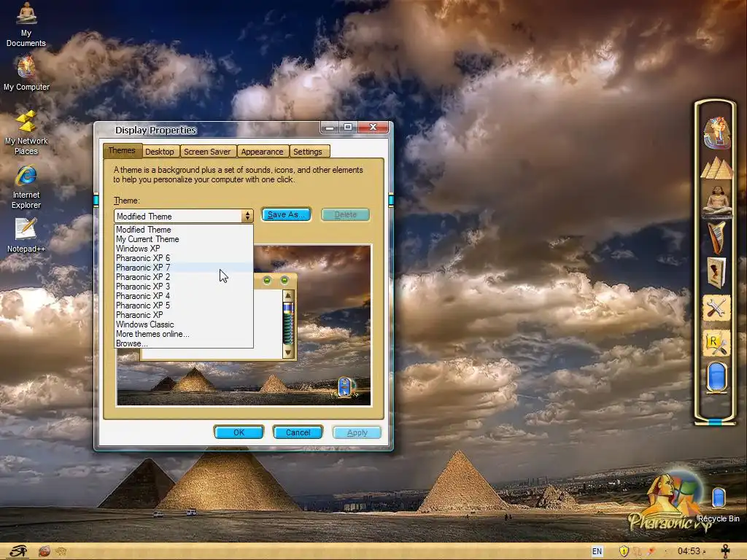Click the Nefertiti book icon in dock

pyautogui.click(x=716, y=273)
